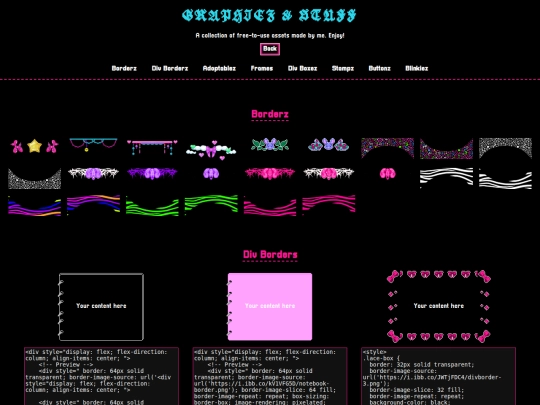The image size is (540, 405).
Task: Pick the white glitter arch border
Action: pyautogui.click(x=505, y=148)
